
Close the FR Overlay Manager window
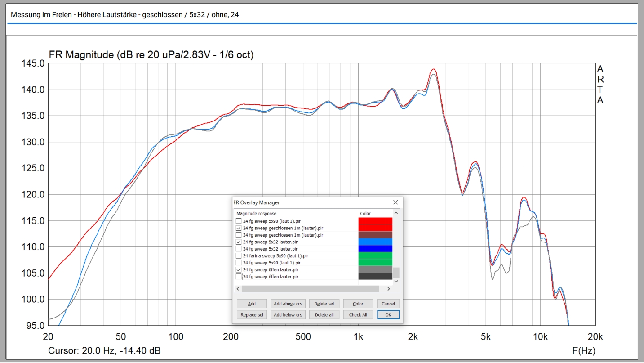pyautogui.click(x=395, y=202)
